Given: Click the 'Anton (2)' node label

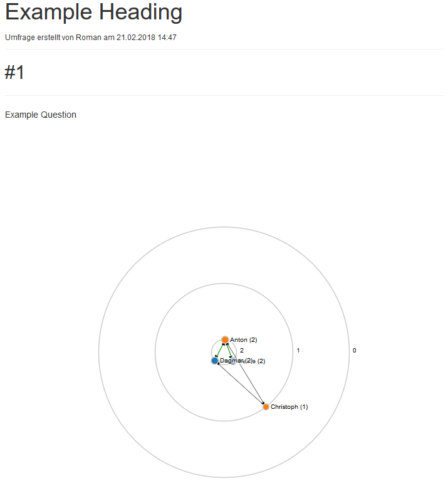Looking at the screenshot, I should click(x=244, y=340).
